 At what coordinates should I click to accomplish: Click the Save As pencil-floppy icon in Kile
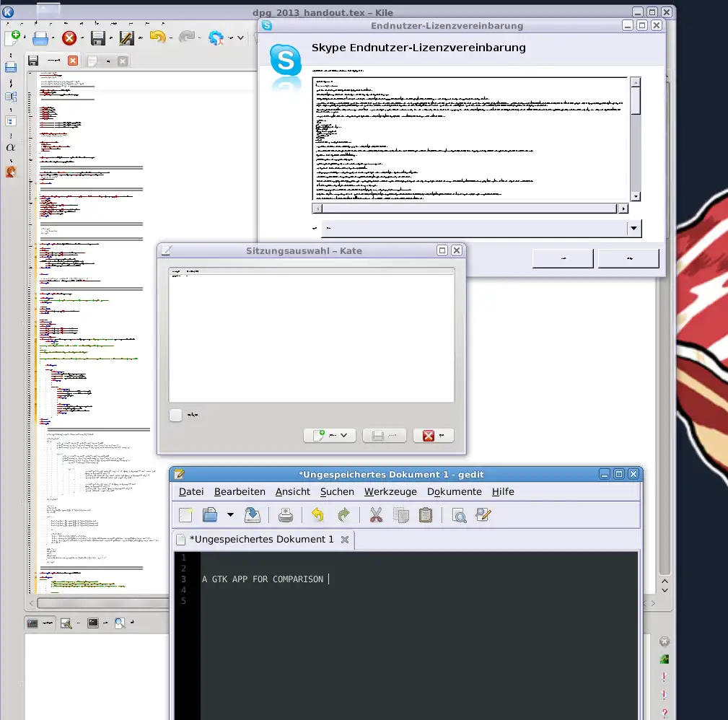click(126, 38)
